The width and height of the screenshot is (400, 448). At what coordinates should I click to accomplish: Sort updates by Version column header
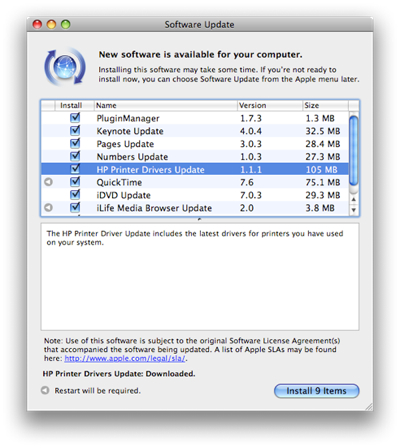[270, 105]
